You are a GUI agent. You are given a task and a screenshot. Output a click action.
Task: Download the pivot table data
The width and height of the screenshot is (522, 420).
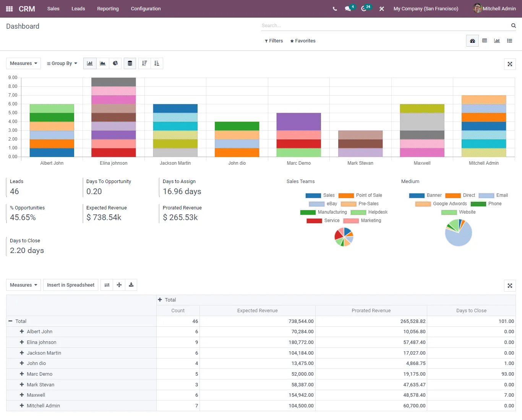(131, 285)
